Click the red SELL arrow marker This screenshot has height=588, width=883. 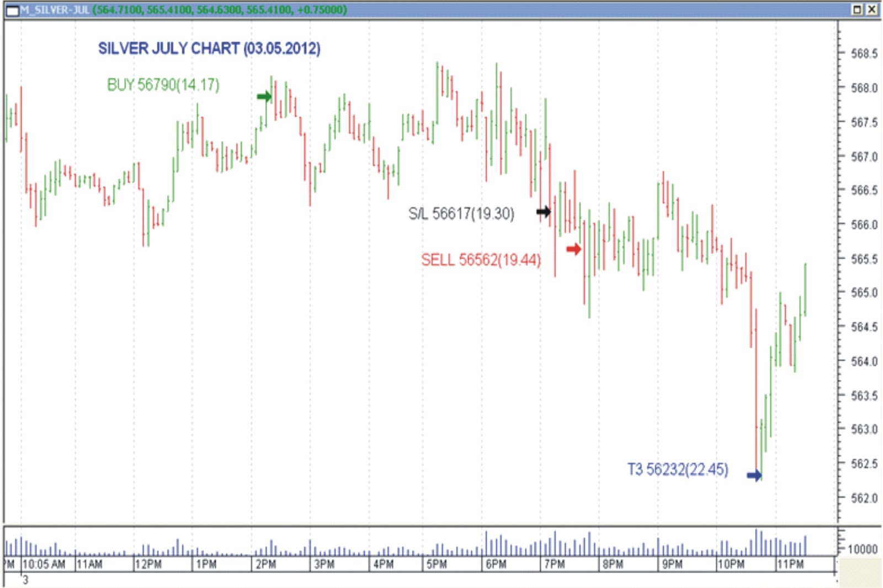point(574,249)
